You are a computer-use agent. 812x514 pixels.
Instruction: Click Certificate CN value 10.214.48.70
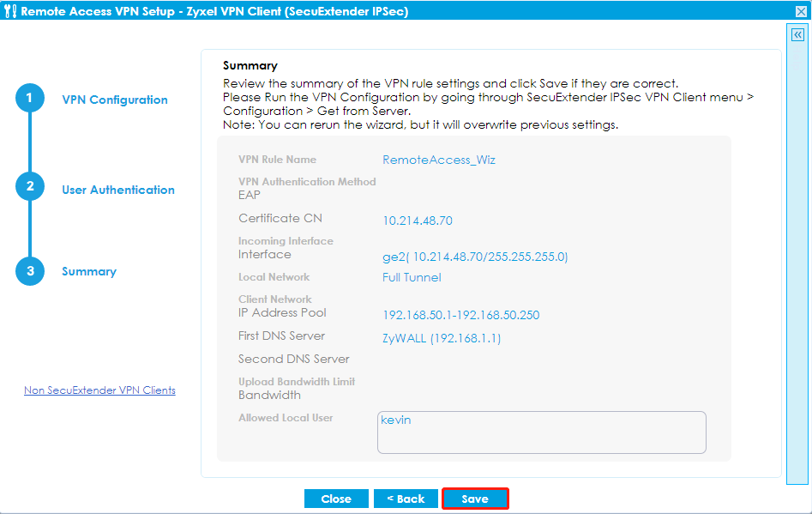coord(418,221)
